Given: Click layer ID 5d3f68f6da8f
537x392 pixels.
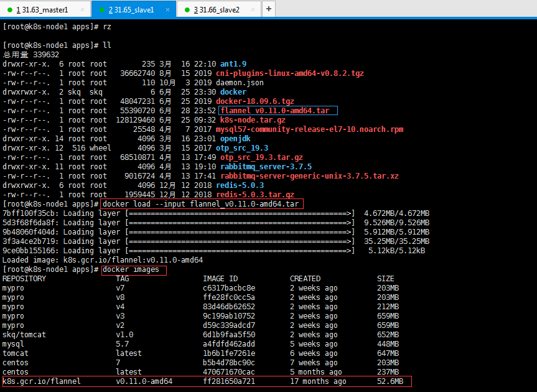Looking at the screenshot, I should click(29, 223).
